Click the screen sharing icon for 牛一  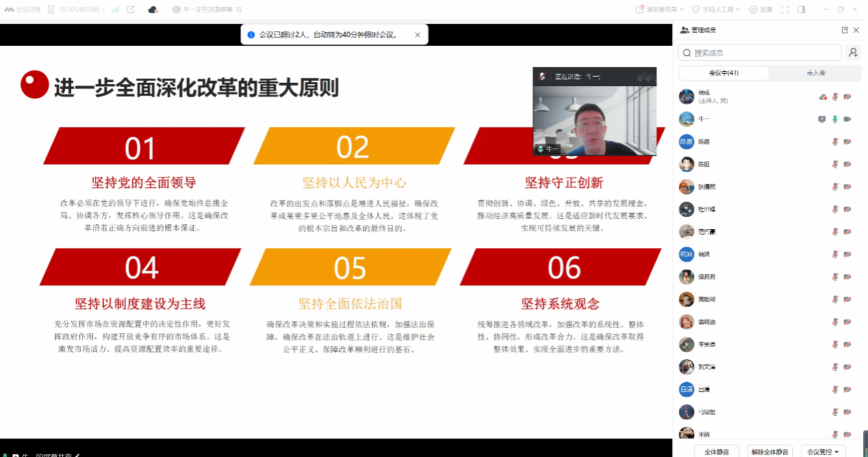click(x=822, y=119)
